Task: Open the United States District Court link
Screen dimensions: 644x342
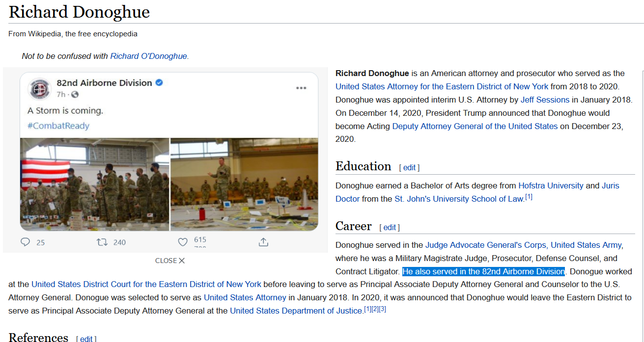Action: point(146,284)
